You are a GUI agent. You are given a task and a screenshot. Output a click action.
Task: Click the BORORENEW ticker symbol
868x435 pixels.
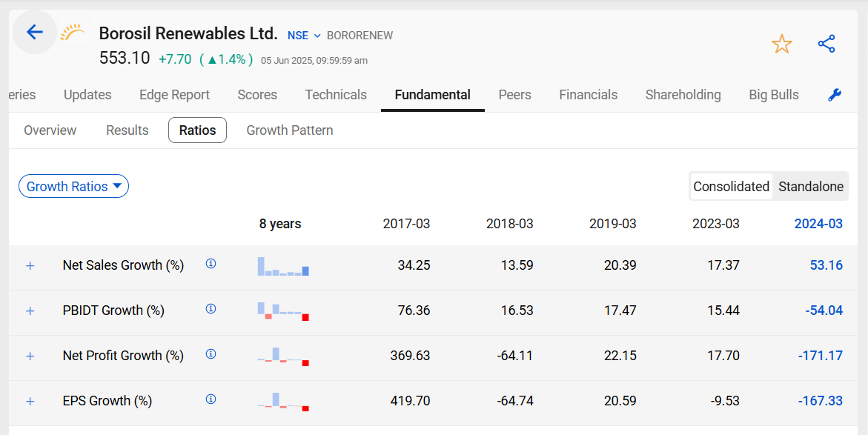click(360, 36)
